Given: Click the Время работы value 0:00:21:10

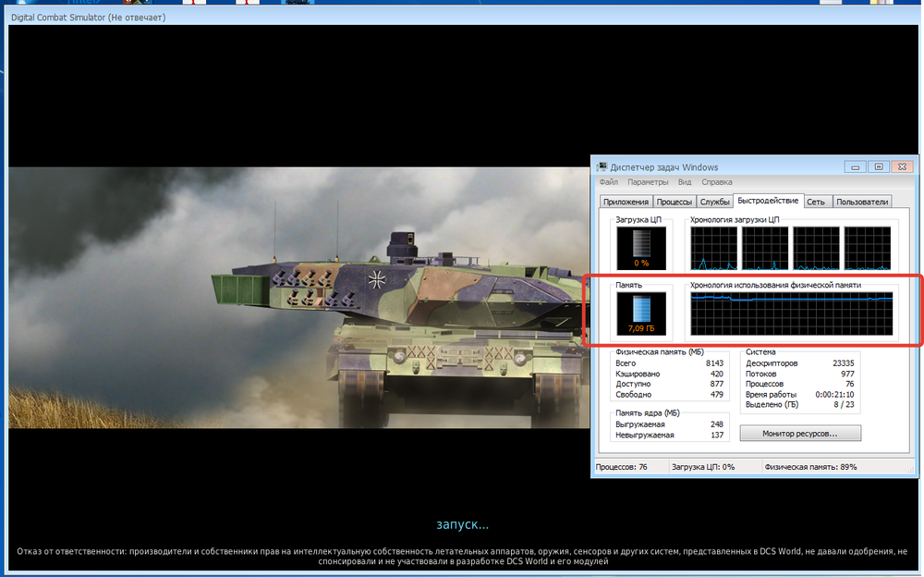Looking at the screenshot, I should click(x=834, y=395).
